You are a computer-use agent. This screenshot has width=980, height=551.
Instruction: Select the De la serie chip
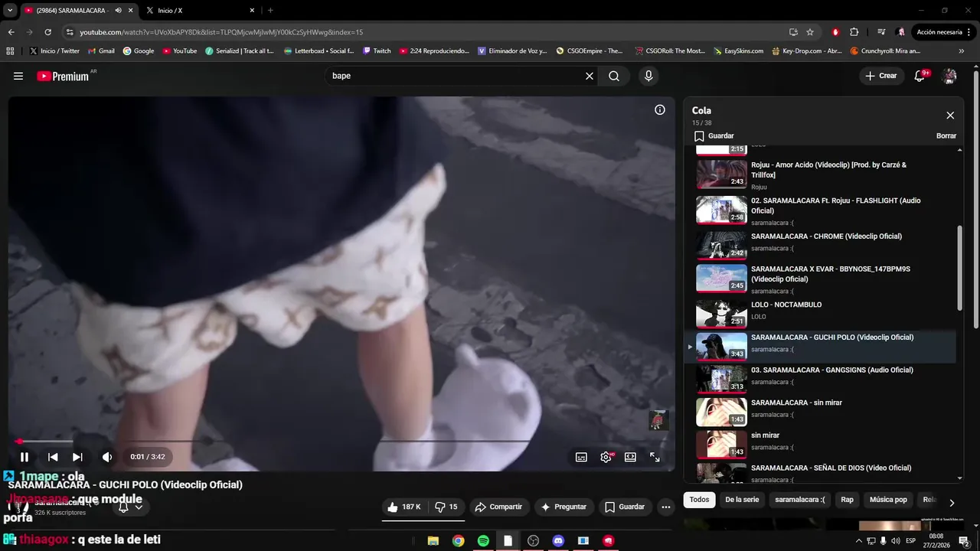[742, 500]
